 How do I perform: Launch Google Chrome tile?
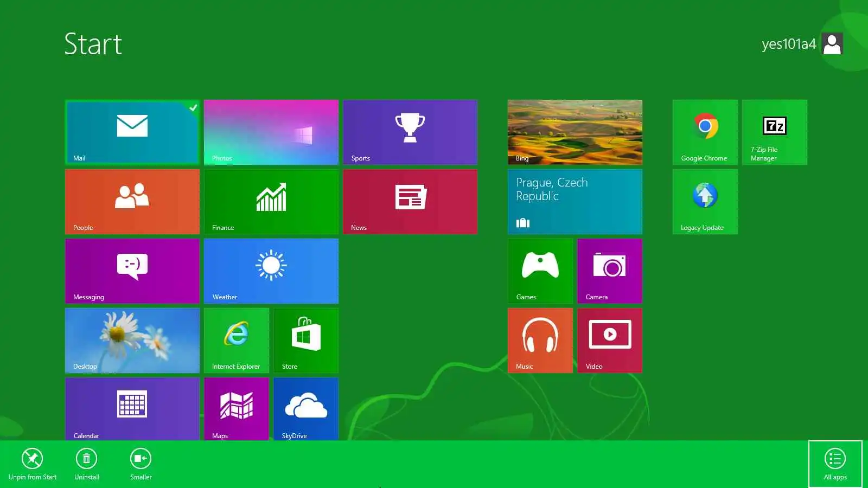705,132
